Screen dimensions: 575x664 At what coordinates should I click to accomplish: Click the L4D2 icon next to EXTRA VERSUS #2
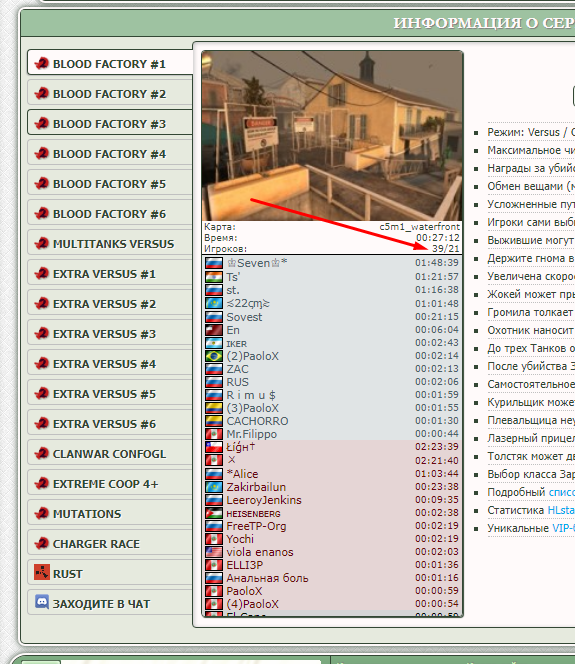point(42,304)
